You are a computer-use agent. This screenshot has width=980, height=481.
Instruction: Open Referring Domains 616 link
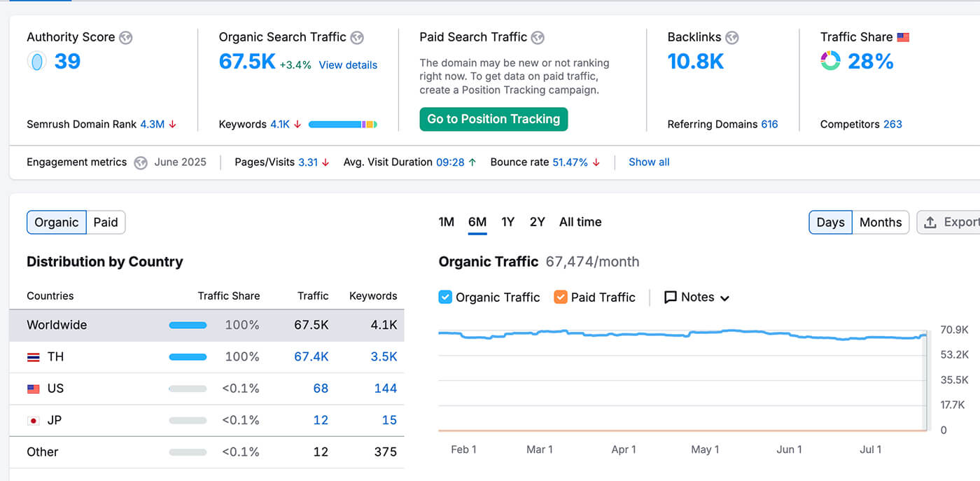(x=769, y=125)
